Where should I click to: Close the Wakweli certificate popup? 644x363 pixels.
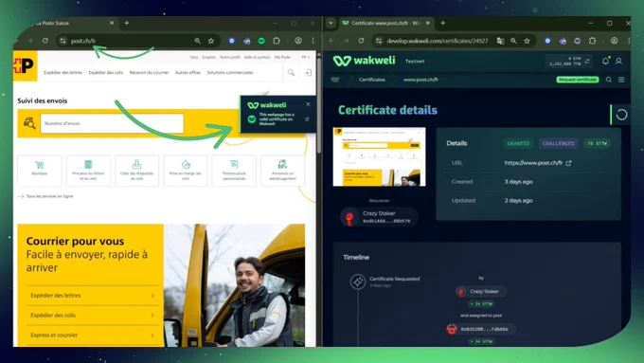[x=308, y=104]
